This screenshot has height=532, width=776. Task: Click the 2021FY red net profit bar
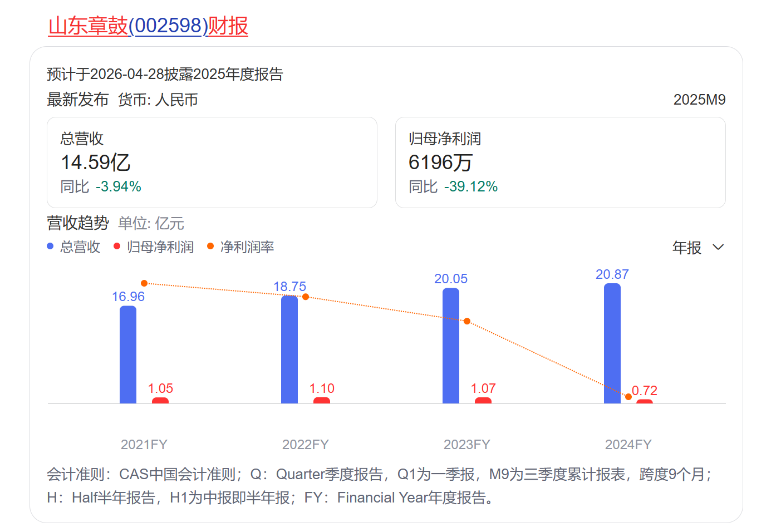(x=160, y=400)
